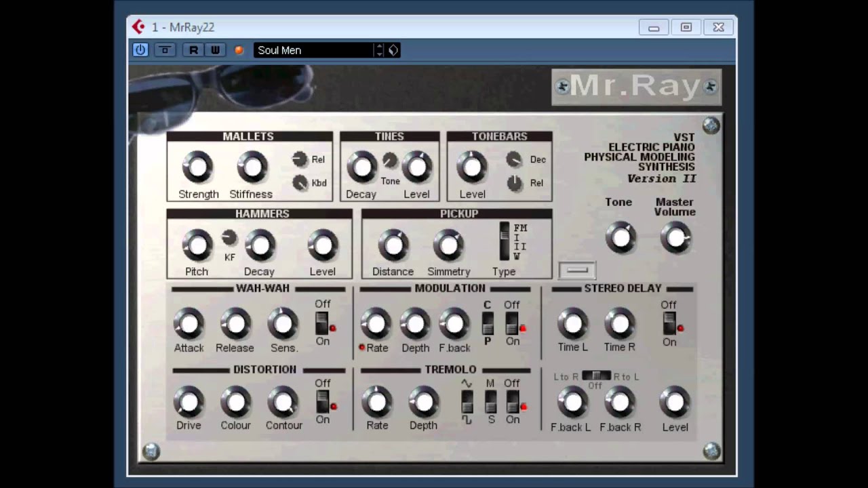Viewport: 868px width, 488px height.
Task: Click the Stereo Delay Time R knob
Action: (x=620, y=323)
